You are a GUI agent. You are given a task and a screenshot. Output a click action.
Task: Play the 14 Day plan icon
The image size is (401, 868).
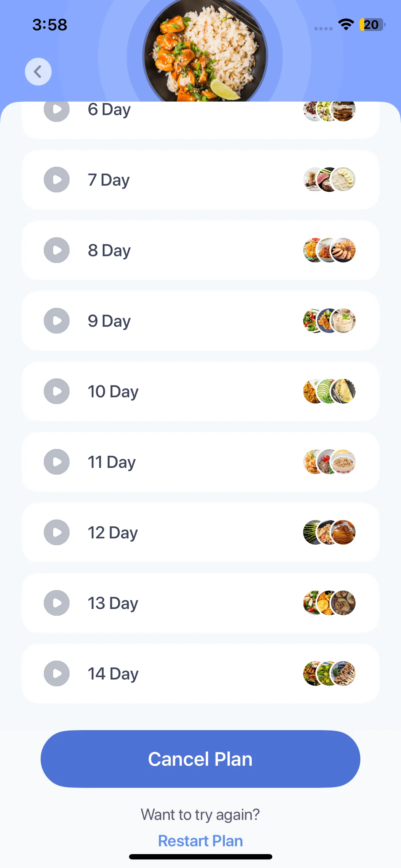(57, 673)
